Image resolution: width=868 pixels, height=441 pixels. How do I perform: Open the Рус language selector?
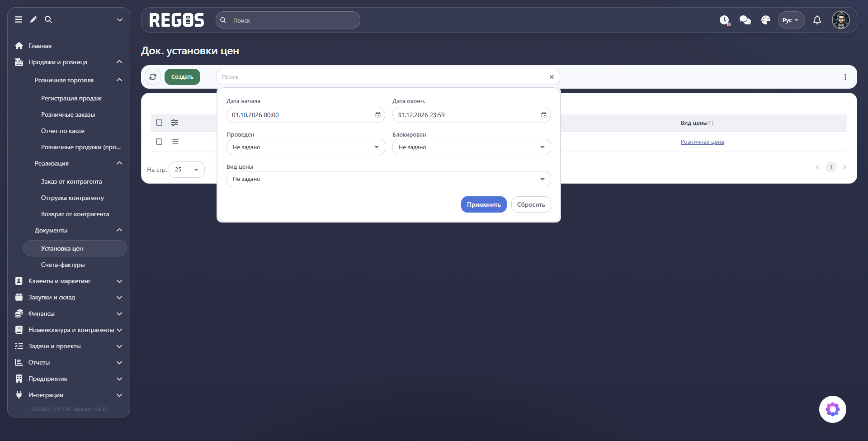click(x=791, y=20)
